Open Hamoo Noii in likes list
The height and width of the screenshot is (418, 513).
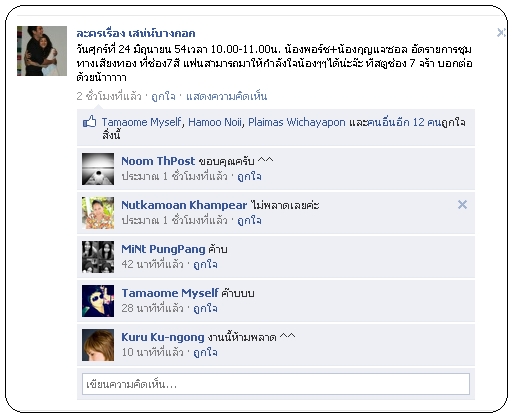[x=215, y=122]
